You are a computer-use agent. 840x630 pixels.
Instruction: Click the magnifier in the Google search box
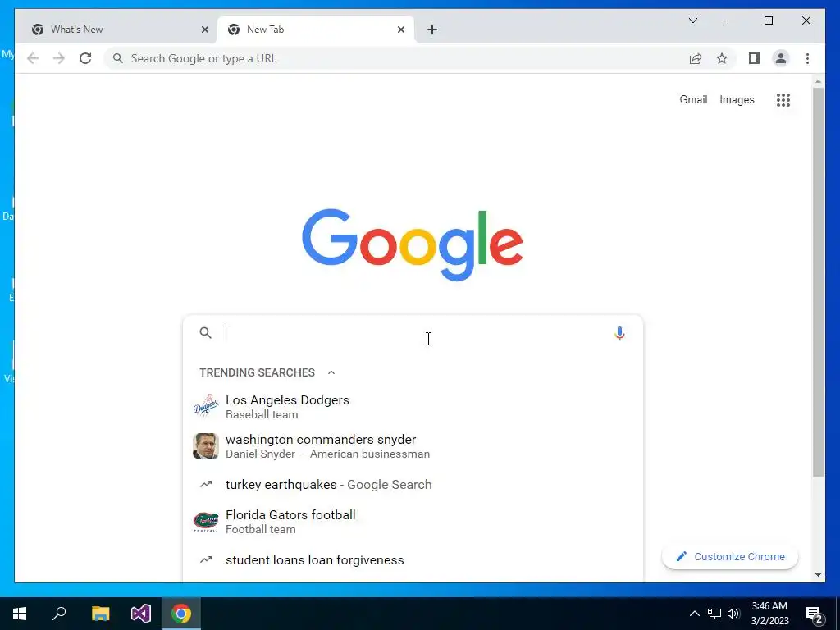click(x=206, y=333)
